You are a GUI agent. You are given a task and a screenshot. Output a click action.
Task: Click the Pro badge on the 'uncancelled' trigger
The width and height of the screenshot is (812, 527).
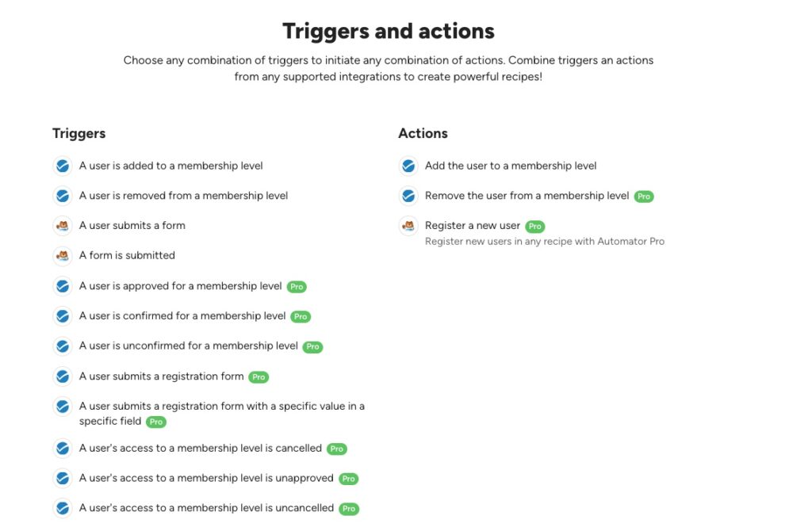[x=349, y=509]
